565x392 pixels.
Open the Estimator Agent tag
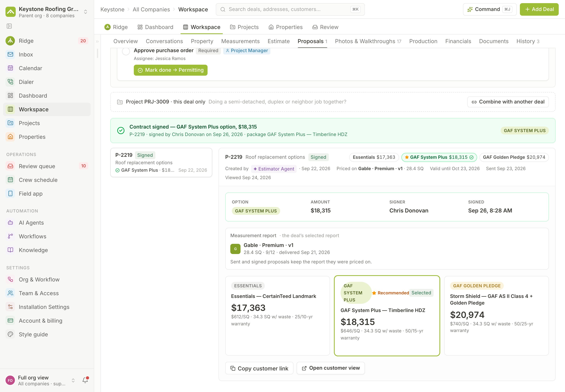tap(274, 169)
